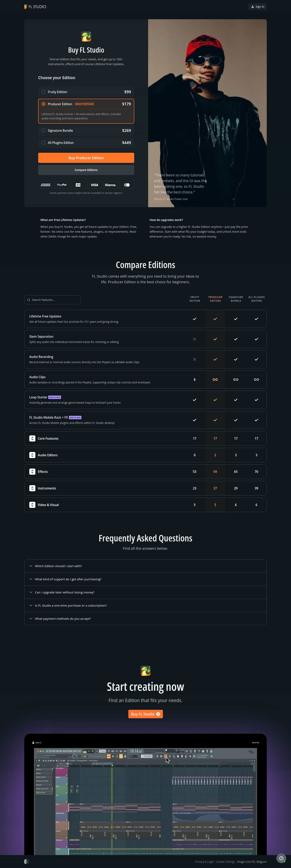Select the Fruity Edition radio option
The height and width of the screenshot is (868, 291).
pyautogui.click(x=43, y=92)
